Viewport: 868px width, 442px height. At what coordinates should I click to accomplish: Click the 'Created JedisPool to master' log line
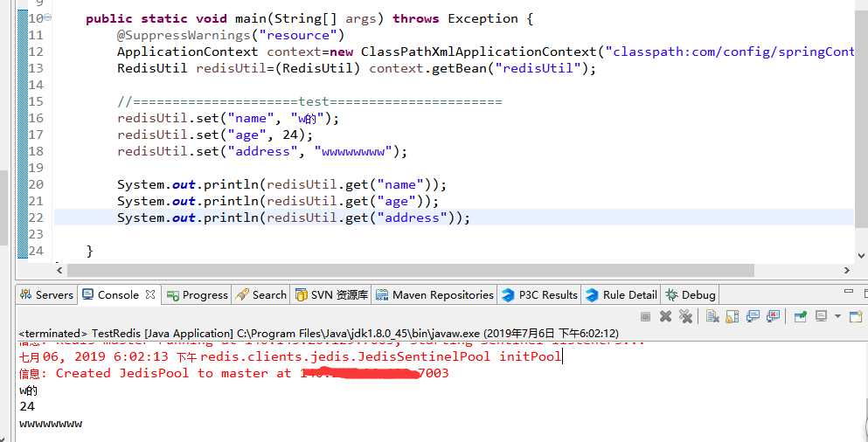coord(233,373)
